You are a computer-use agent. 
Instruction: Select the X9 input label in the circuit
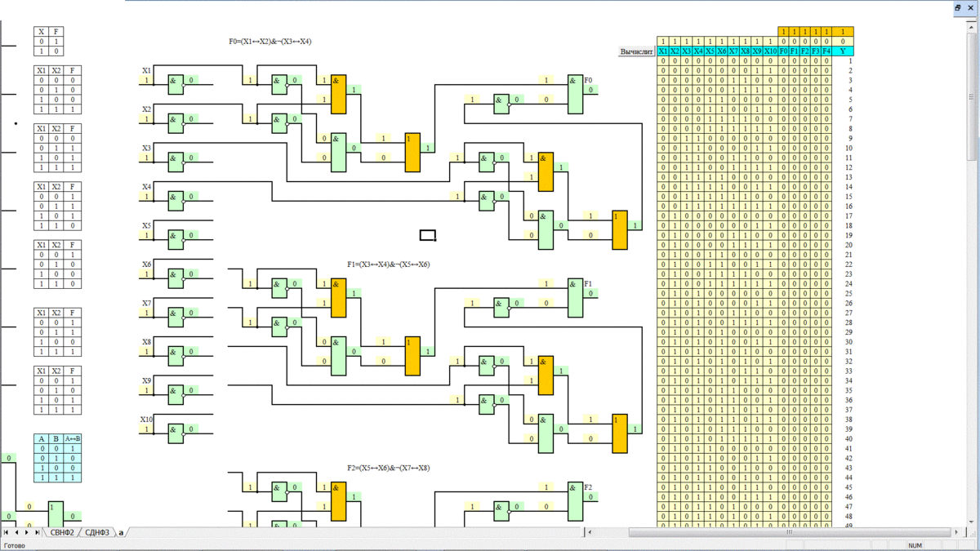(x=146, y=381)
